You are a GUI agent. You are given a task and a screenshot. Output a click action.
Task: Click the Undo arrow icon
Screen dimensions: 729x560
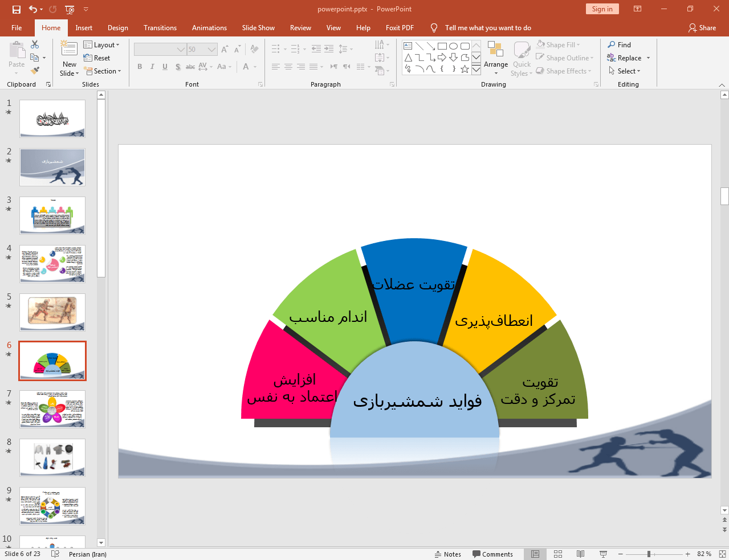pos(33,9)
